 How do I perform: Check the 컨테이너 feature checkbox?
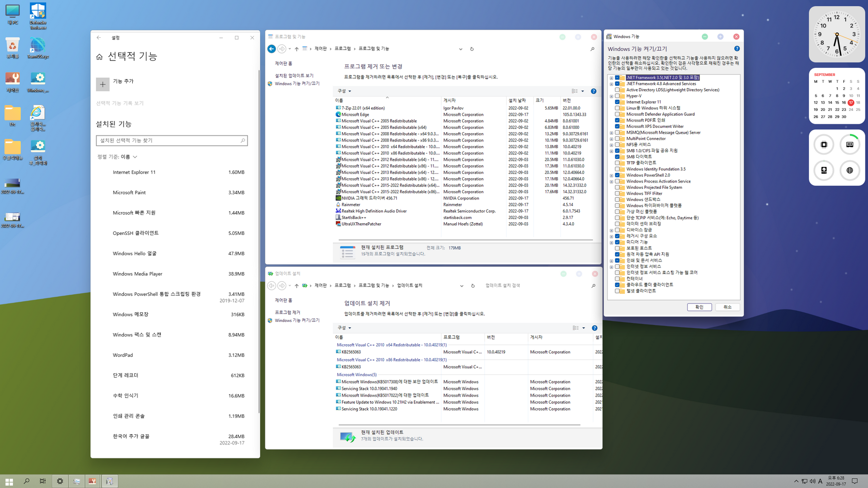(x=617, y=279)
